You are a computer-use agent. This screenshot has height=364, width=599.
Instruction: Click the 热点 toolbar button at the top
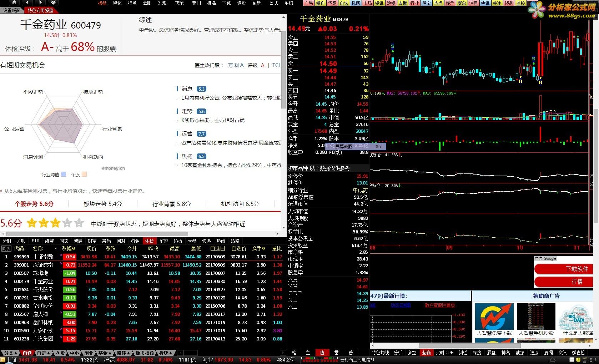[438, 3]
